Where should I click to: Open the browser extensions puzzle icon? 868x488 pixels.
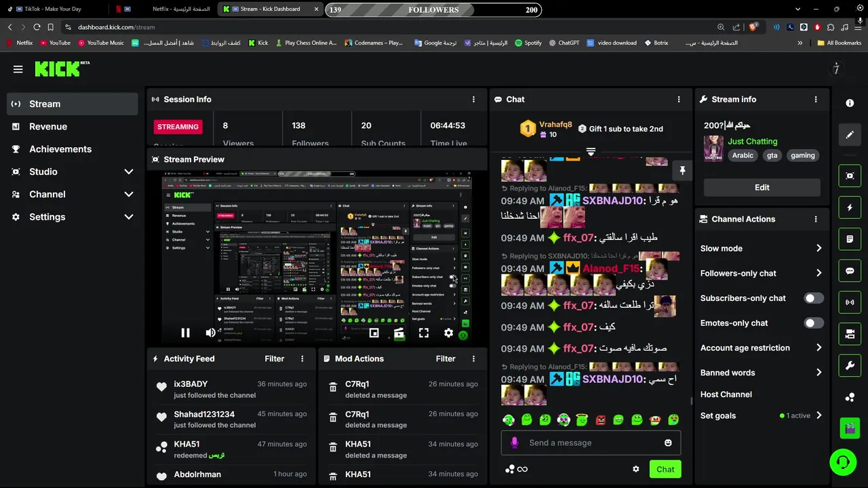(831, 27)
